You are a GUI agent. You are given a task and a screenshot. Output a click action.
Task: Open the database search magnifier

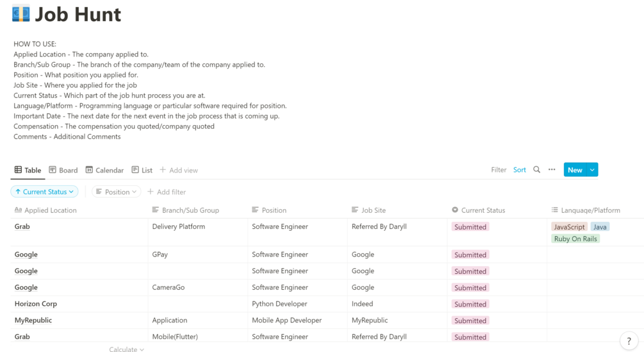pyautogui.click(x=536, y=170)
